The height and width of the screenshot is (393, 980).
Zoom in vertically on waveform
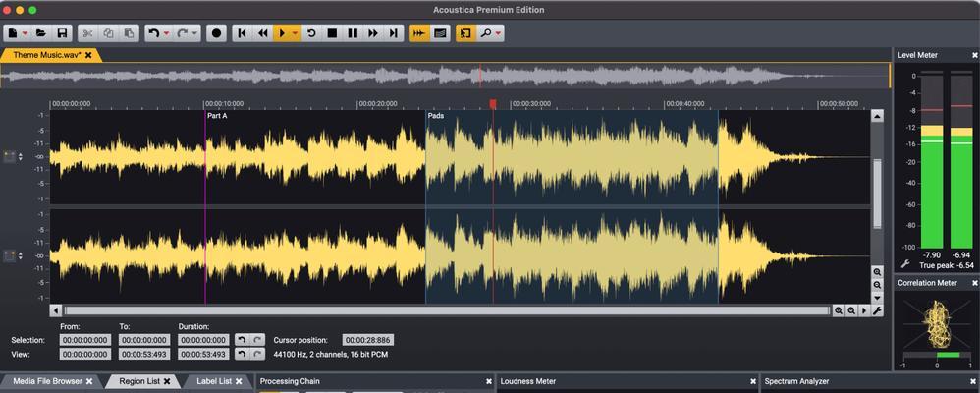[x=877, y=272]
